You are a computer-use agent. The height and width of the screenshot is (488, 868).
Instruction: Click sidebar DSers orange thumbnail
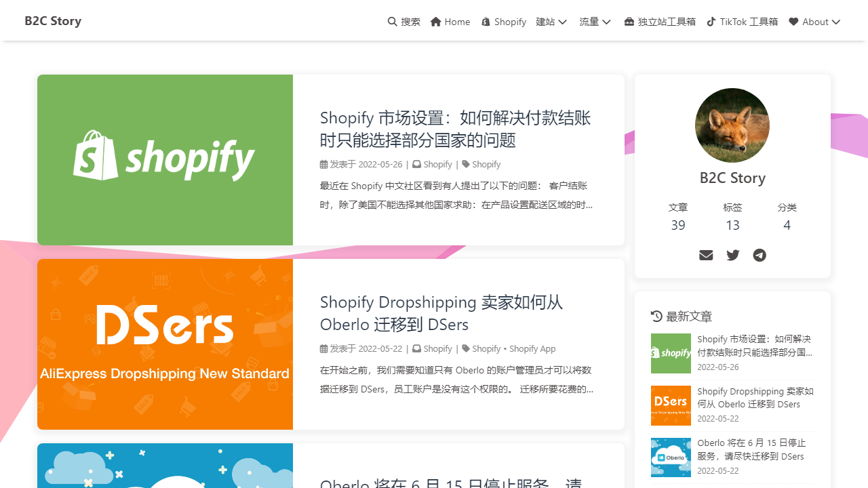tap(671, 405)
